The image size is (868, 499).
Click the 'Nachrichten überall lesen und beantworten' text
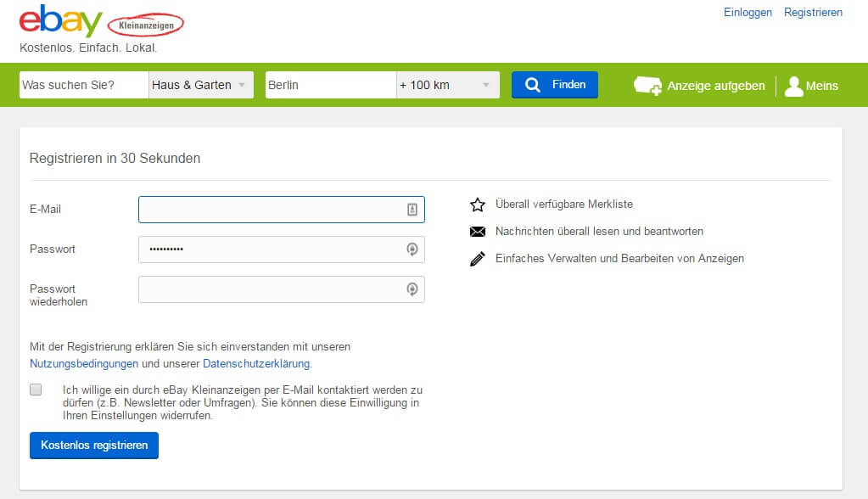pos(599,231)
